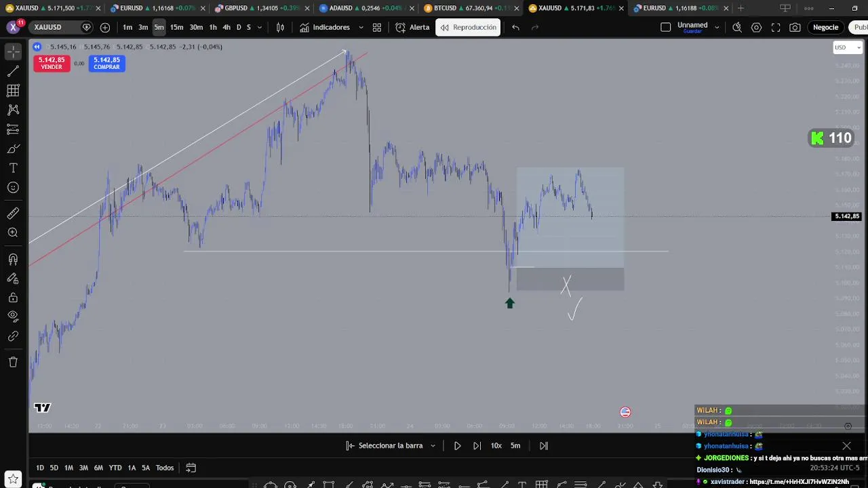Jump replay to real time
868x488 pixels.
pyautogui.click(x=543, y=445)
